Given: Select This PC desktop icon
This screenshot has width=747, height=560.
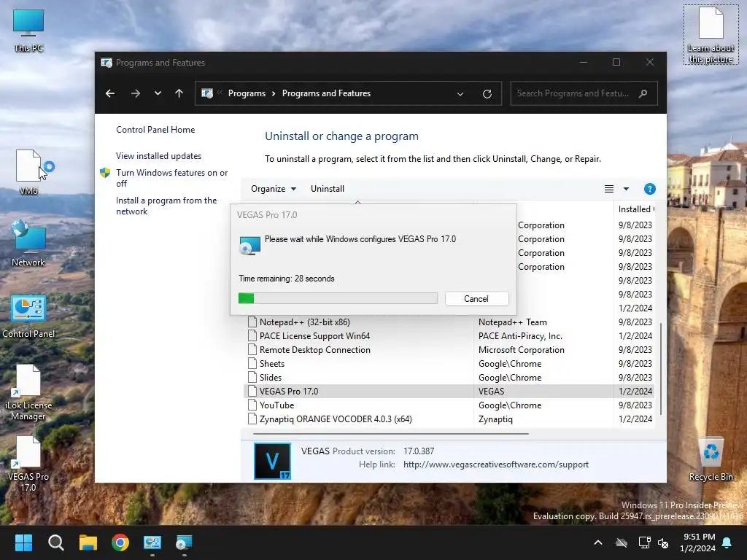Looking at the screenshot, I should coord(28,31).
